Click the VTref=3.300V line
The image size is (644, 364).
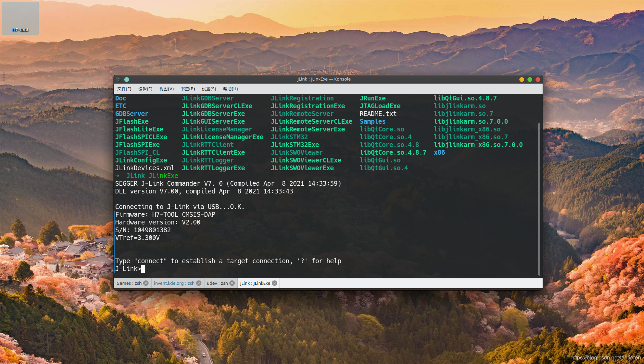tap(137, 238)
